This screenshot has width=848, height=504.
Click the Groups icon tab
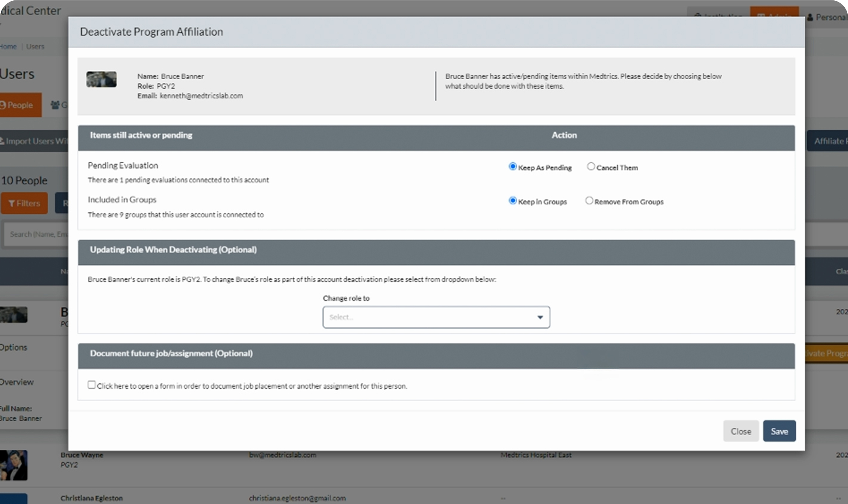click(56, 105)
